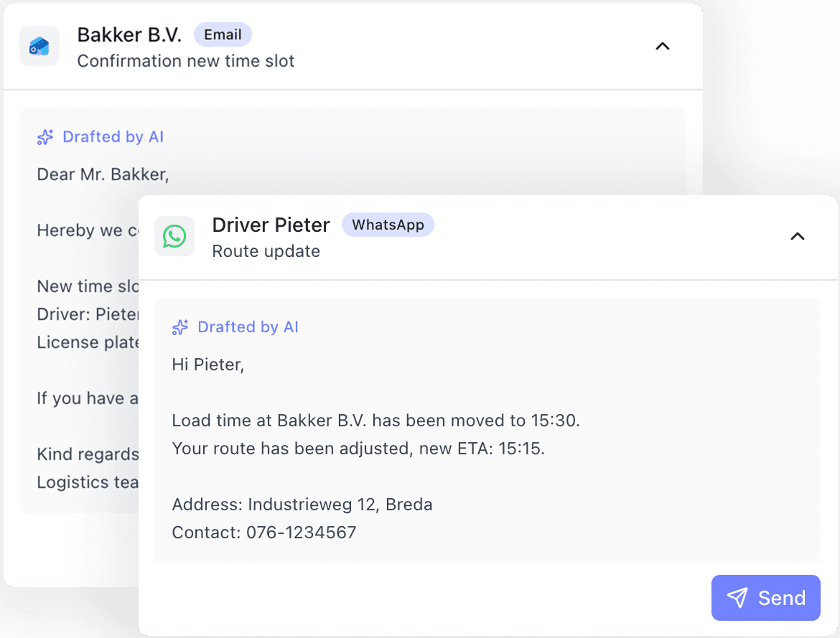Click the 'Dear Mr. Bakker,' greeting line
Screen dimensions: 840x638
click(x=103, y=174)
